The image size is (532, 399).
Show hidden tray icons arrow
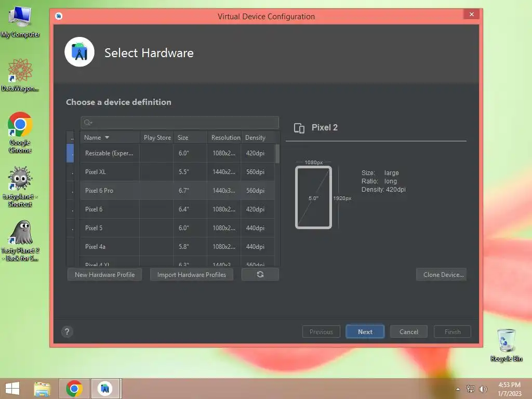(458, 389)
